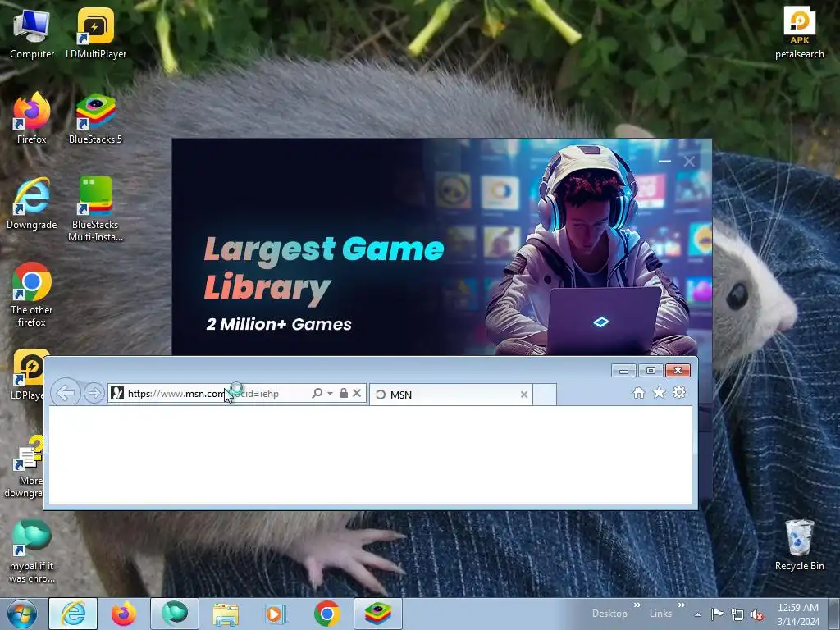Expand the Desktop toolbar chevron
The height and width of the screenshot is (630, 840).
click(x=637, y=605)
